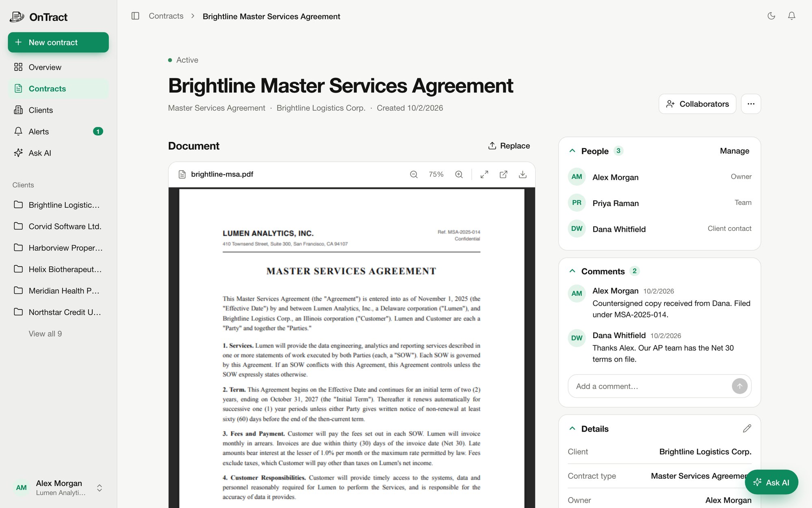Open PDF in new window
This screenshot has height=508, width=812.
503,174
